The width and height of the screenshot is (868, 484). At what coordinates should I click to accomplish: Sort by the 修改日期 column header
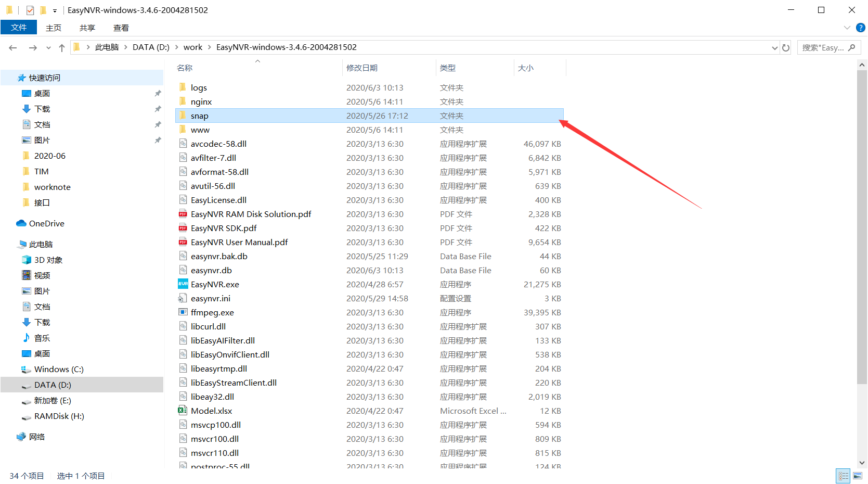(x=362, y=68)
